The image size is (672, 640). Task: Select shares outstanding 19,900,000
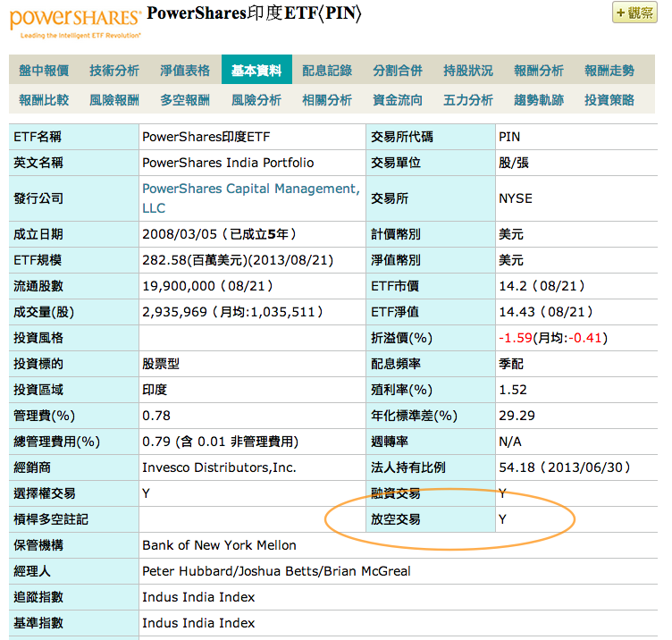[179, 286]
